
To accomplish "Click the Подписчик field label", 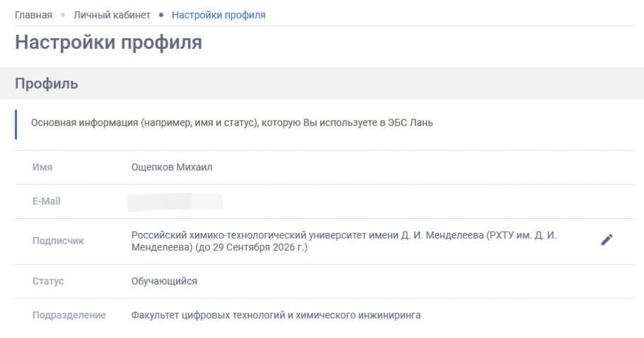I will (58, 241).
